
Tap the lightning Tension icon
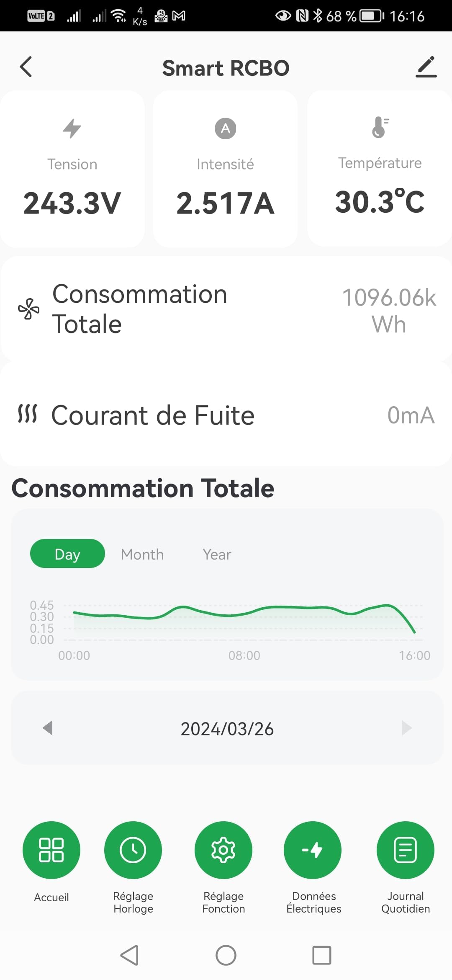pos(72,128)
